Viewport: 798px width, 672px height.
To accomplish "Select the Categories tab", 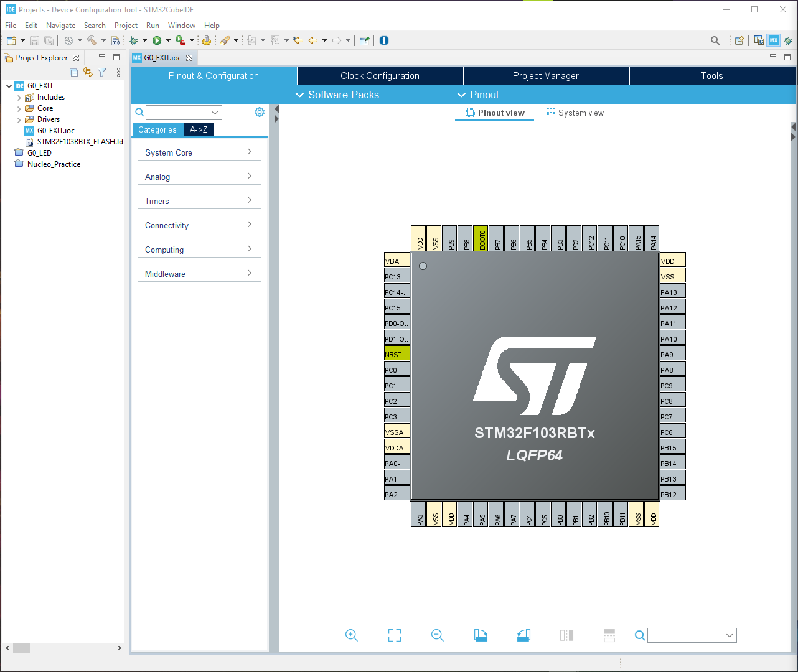I will click(x=157, y=129).
